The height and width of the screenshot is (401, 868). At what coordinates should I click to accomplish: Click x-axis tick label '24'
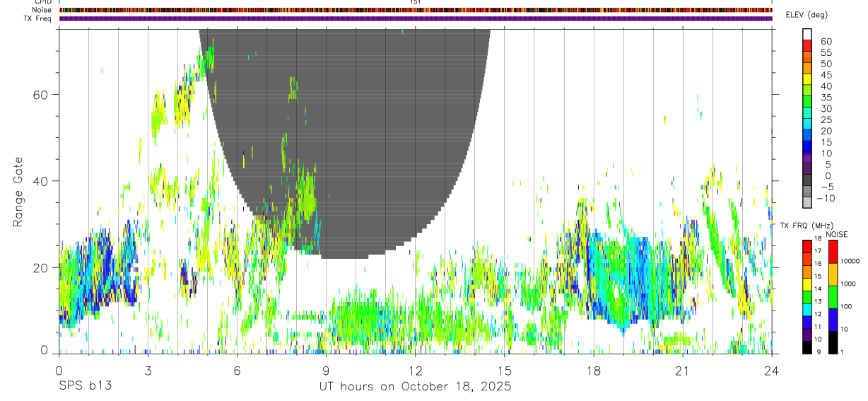tap(772, 371)
